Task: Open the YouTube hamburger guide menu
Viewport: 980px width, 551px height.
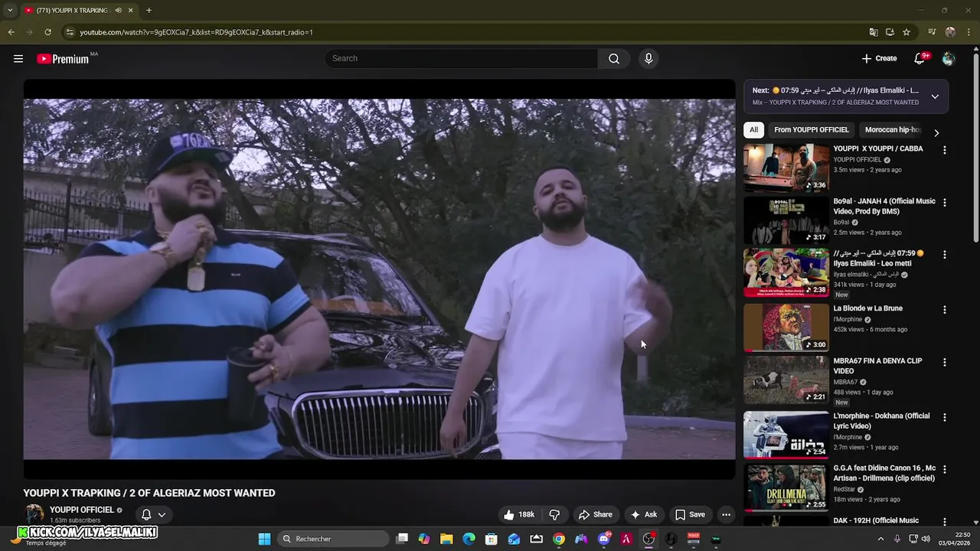Action: click(x=18, y=58)
